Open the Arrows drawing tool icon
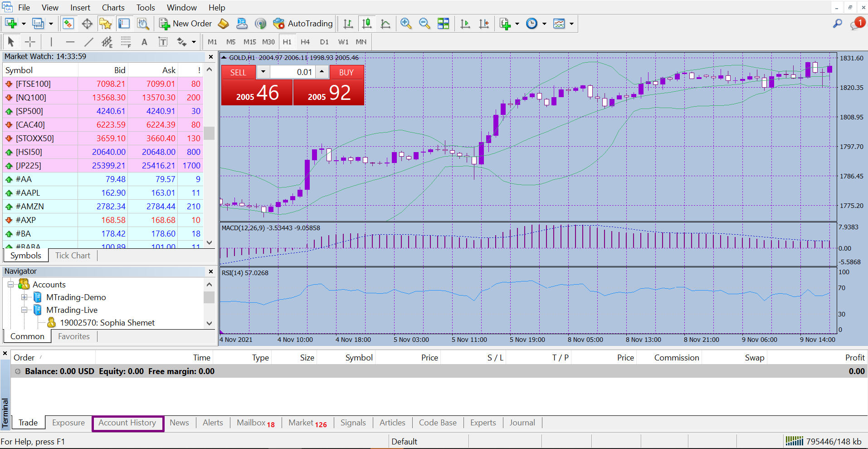 (x=182, y=42)
